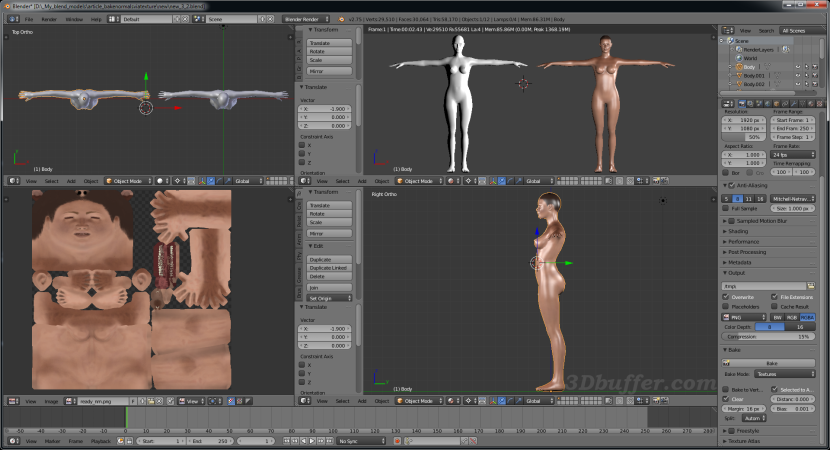Open the File menu
This screenshot has width=830, height=450.
tap(28, 19)
